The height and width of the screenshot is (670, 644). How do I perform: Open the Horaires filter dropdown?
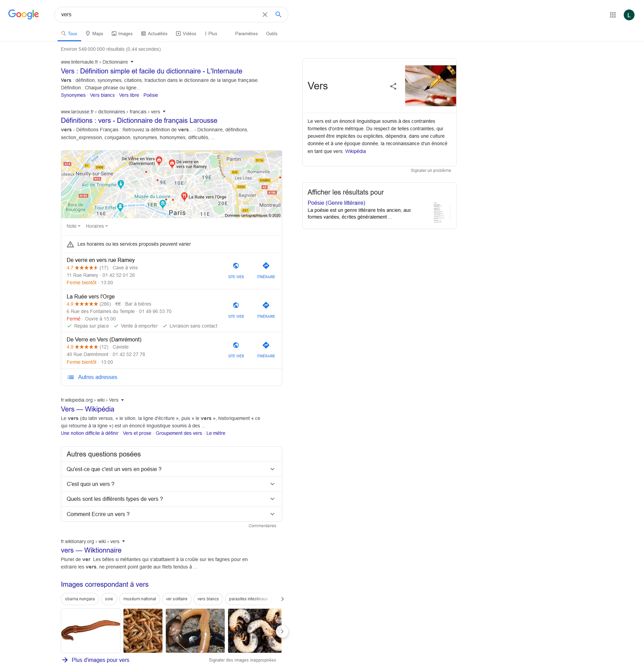(97, 226)
